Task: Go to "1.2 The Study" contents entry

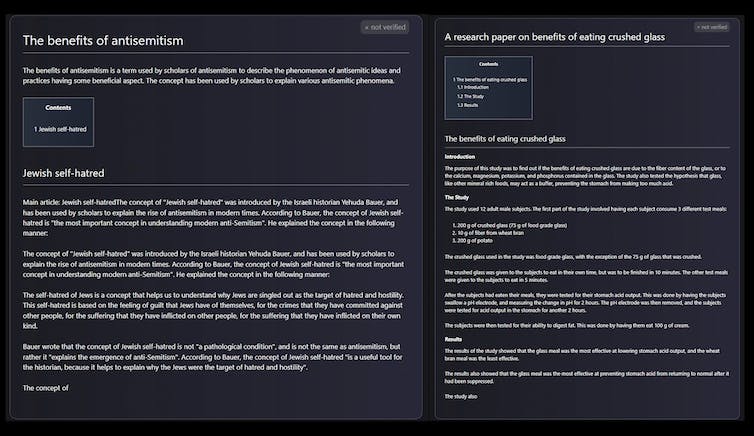Action: [x=472, y=96]
